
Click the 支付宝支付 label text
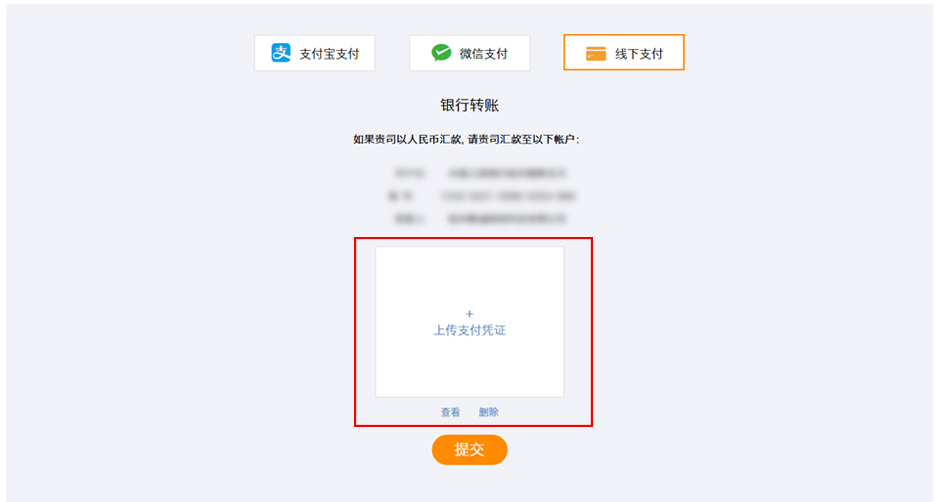point(329,54)
